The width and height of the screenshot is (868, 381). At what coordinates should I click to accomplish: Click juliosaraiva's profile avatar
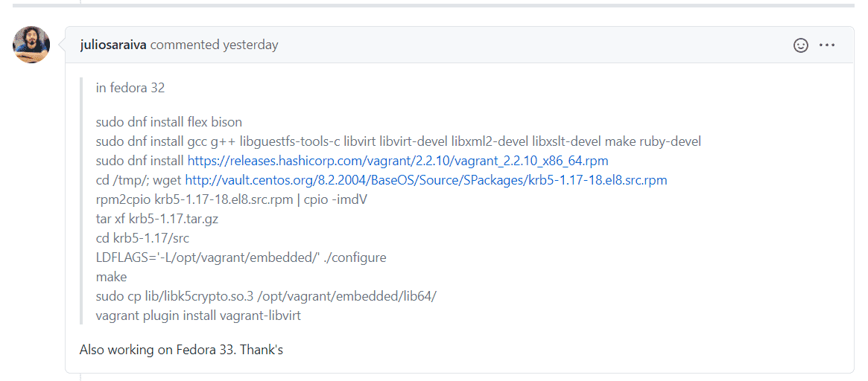pos(31,45)
